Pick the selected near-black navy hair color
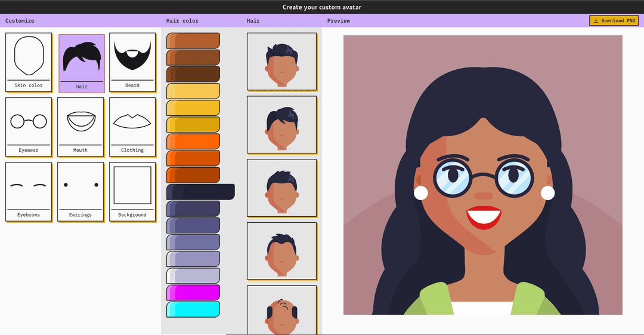 click(x=200, y=192)
